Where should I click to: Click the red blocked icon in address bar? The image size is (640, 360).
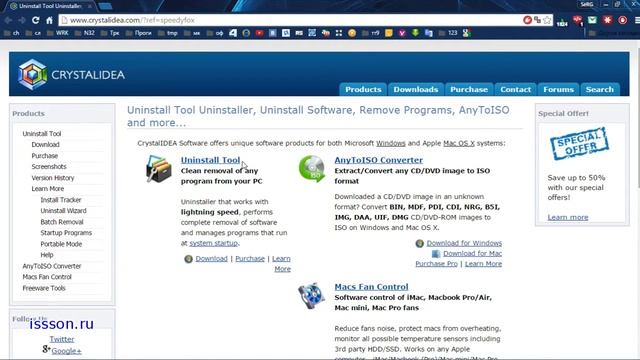527,20
